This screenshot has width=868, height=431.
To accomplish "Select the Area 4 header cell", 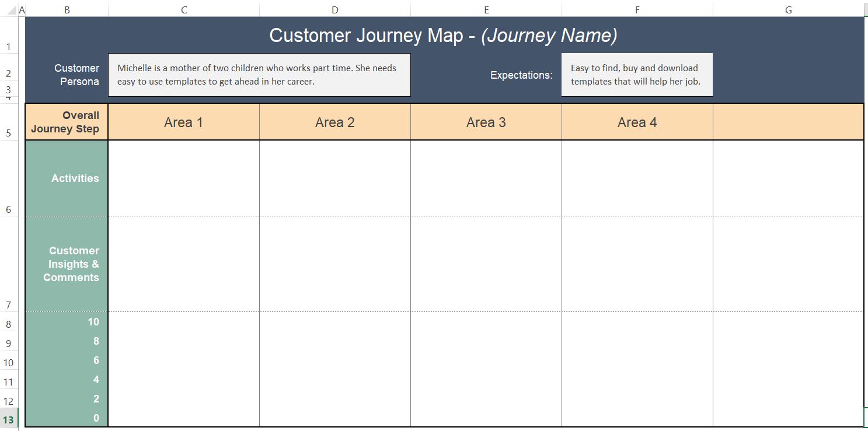I will [637, 122].
